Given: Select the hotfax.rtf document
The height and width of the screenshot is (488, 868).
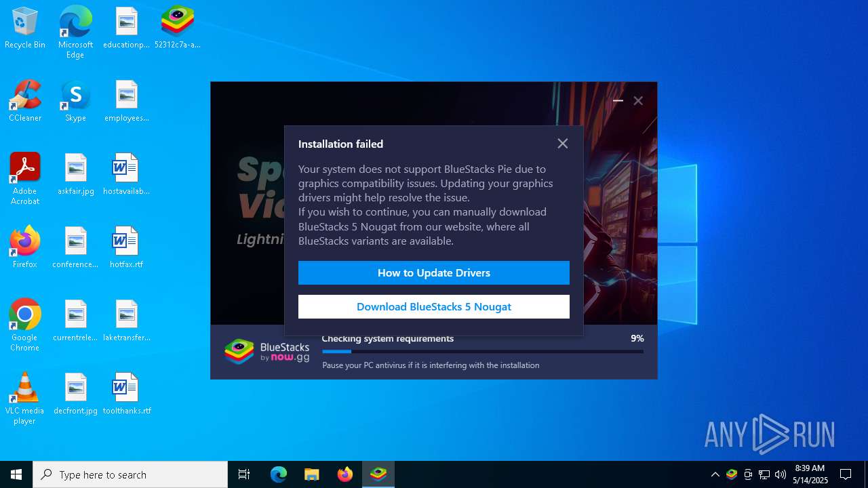Looking at the screenshot, I should click(126, 247).
